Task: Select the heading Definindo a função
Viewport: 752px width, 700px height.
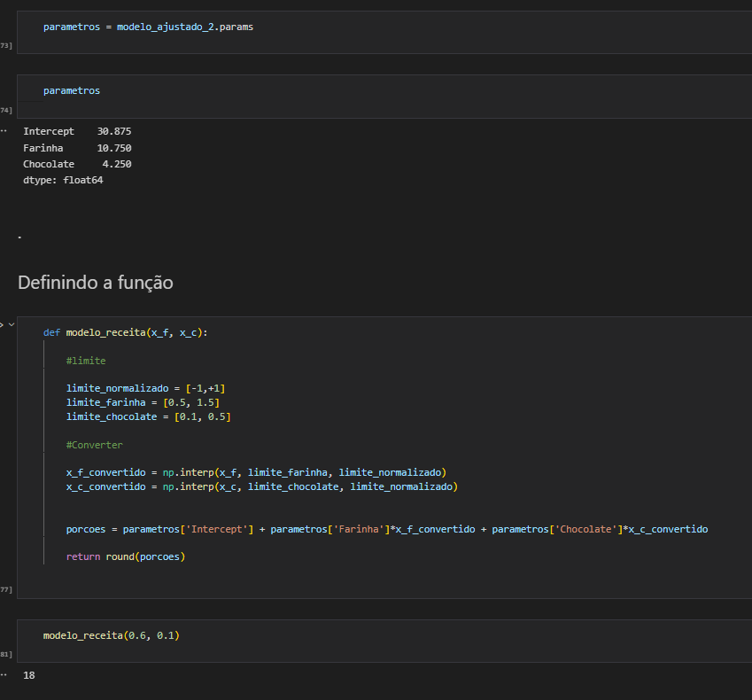Action: pyautogui.click(x=95, y=283)
